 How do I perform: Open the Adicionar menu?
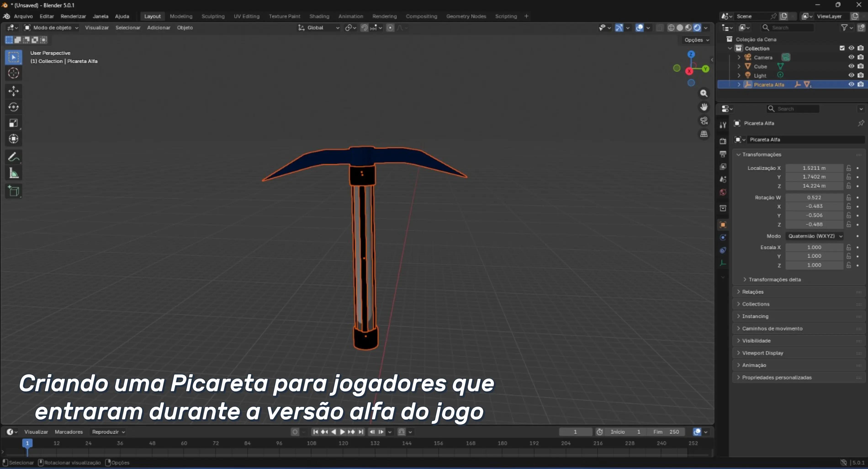[x=158, y=28]
